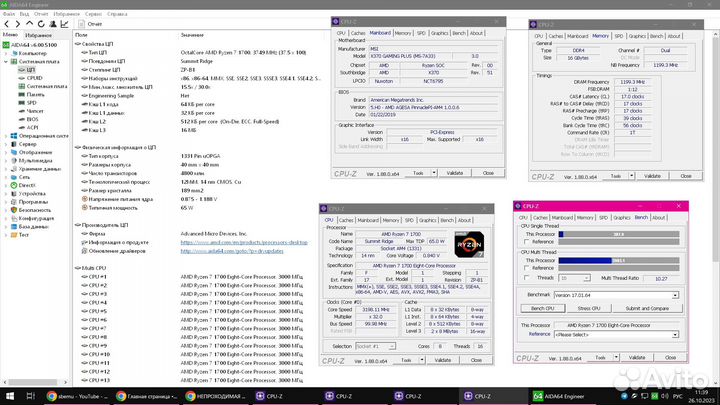This screenshot has height=405, width=720.
Task: Enable the Threads checkbox in Bench window
Action: click(526, 278)
